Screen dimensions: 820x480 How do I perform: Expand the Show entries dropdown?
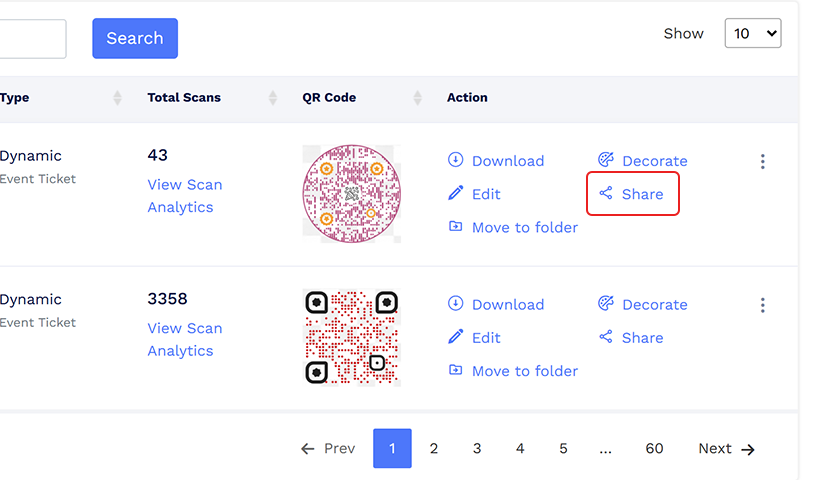point(752,33)
